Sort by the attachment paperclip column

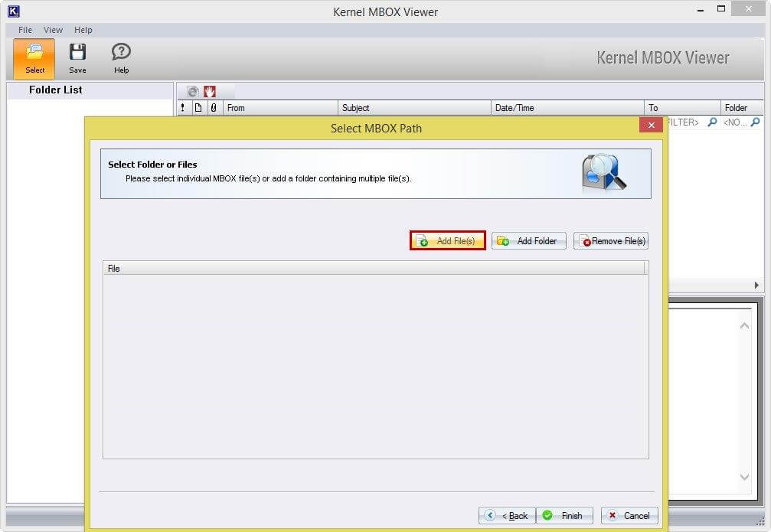(214, 108)
